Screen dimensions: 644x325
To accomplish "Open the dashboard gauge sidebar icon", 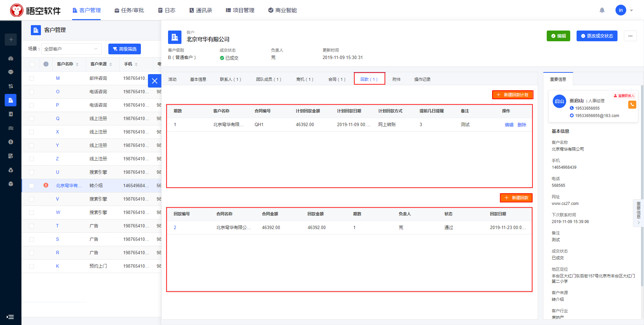I will click(11, 58).
